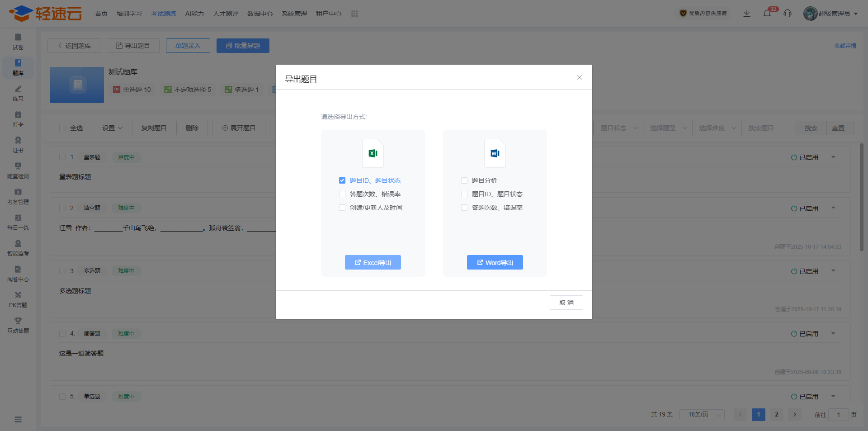The height and width of the screenshot is (431, 868).
Task: Open the customer service headset icon
Action: click(x=788, y=14)
